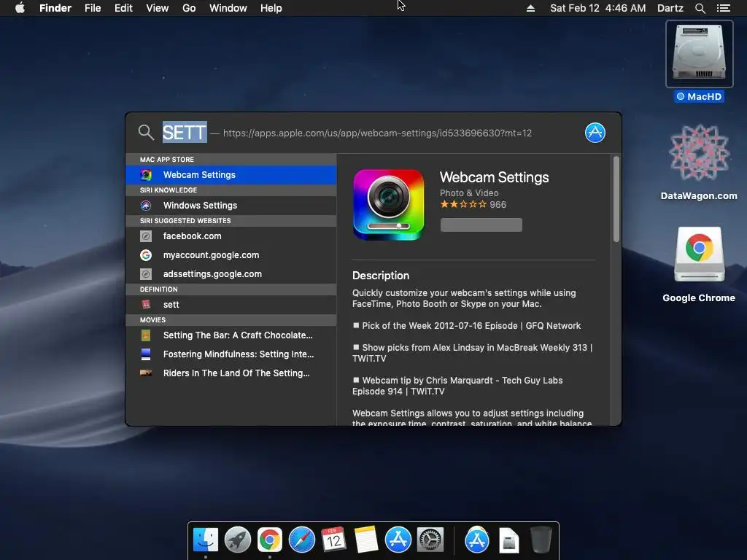This screenshot has height=560, width=747.
Task: Open the File menu
Action: click(93, 8)
